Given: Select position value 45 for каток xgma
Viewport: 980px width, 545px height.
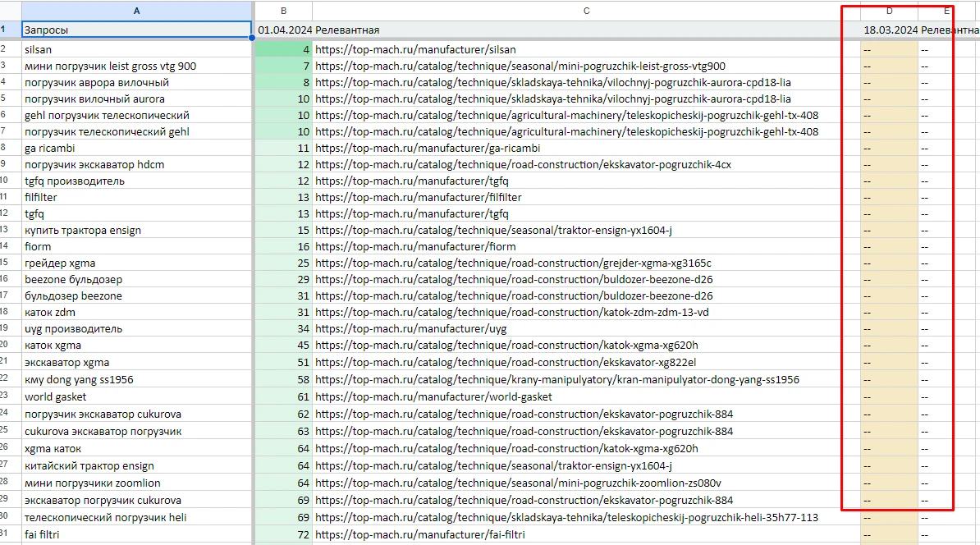Looking at the screenshot, I should coord(284,345).
